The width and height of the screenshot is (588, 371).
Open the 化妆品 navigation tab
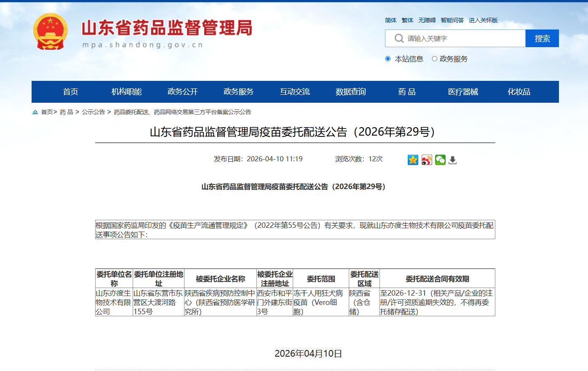(x=519, y=92)
